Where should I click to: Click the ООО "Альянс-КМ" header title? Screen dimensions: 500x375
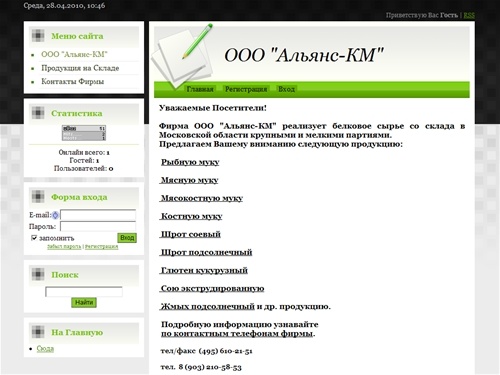pyautogui.click(x=304, y=55)
